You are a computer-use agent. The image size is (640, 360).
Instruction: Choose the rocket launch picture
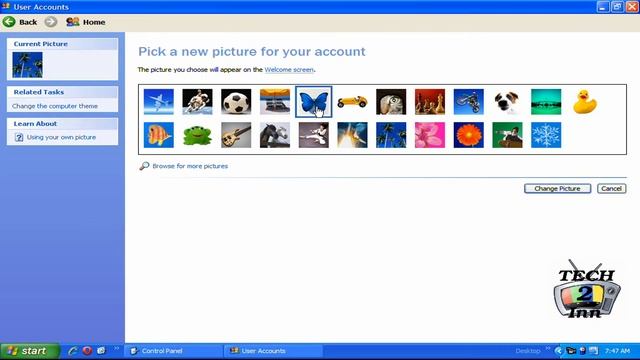(x=352, y=135)
